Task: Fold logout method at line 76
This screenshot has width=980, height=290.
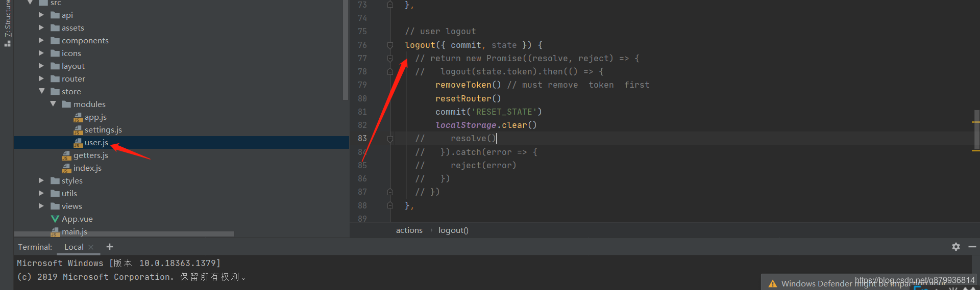Action: (x=390, y=45)
